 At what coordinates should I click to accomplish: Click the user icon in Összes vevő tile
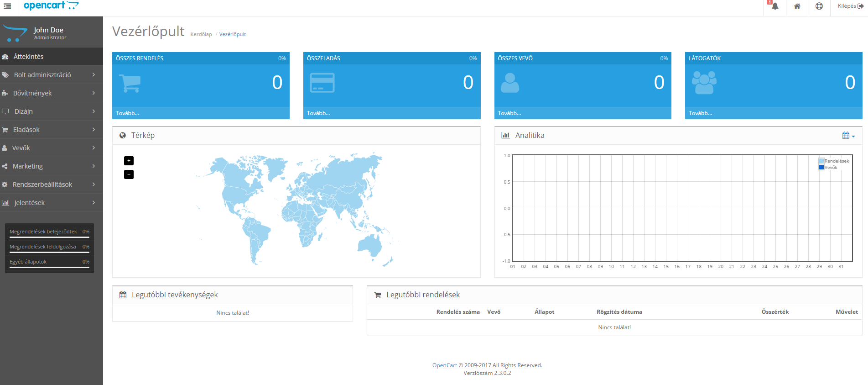510,83
